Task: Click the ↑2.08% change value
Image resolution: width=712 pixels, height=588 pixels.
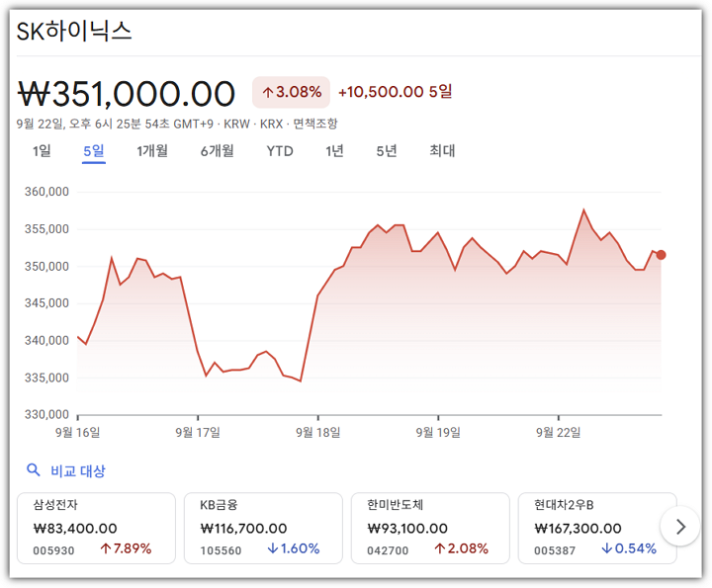Action: (462, 548)
